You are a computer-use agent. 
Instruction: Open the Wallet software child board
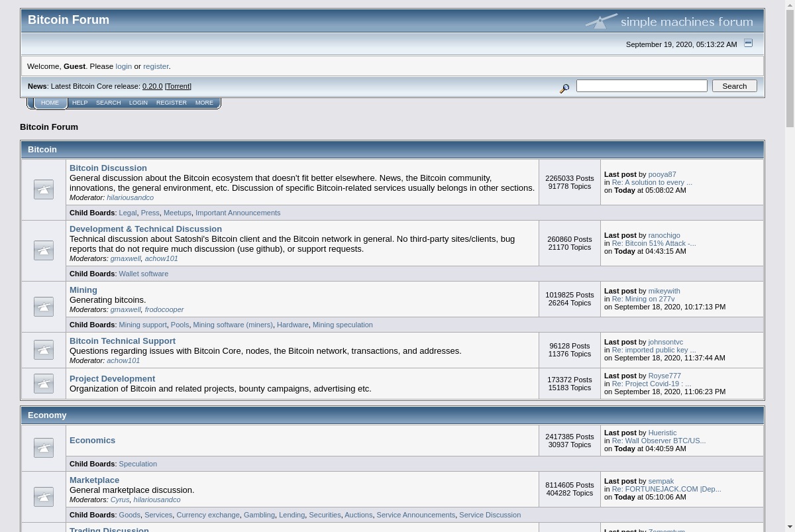tap(143, 274)
